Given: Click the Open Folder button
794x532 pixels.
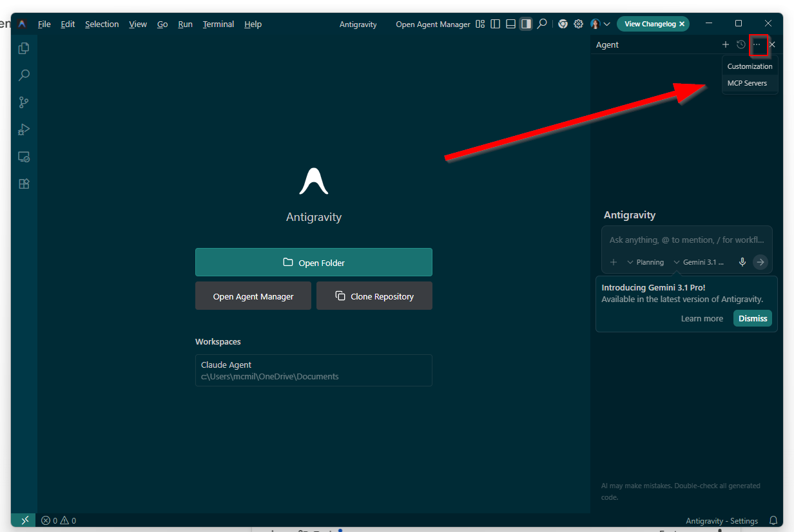Looking at the screenshot, I should pyautogui.click(x=314, y=262).
